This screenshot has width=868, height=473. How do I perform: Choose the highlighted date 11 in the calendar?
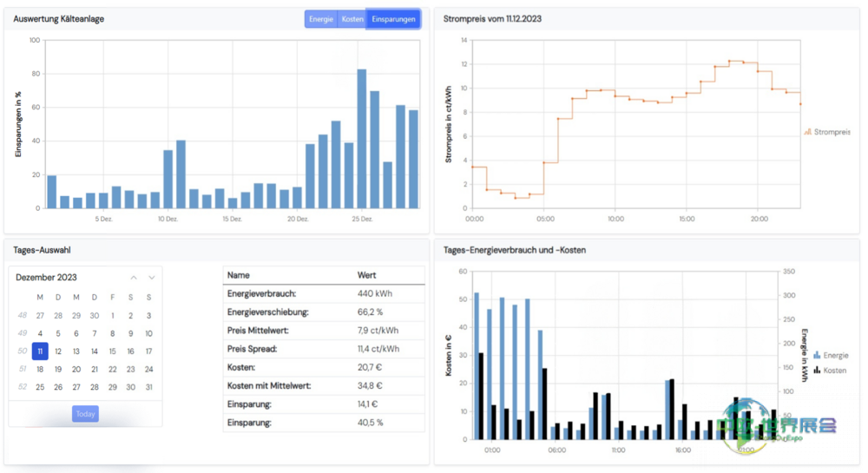(x=40, y=351)
